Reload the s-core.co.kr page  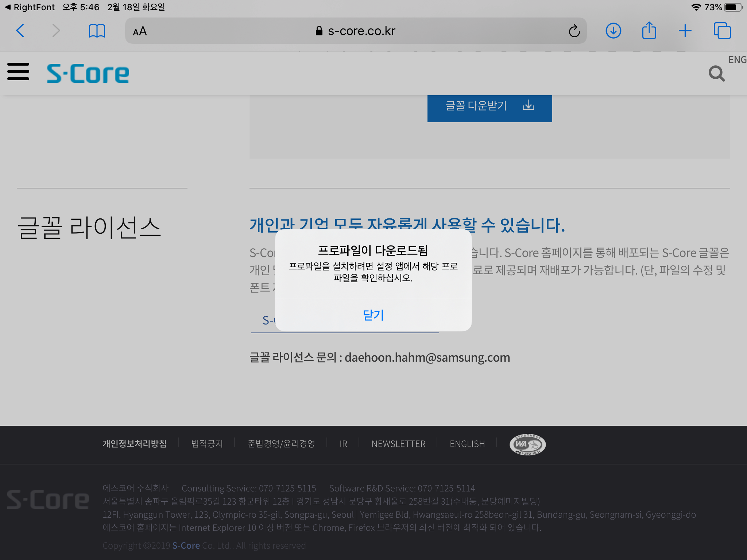coord(574,31)
